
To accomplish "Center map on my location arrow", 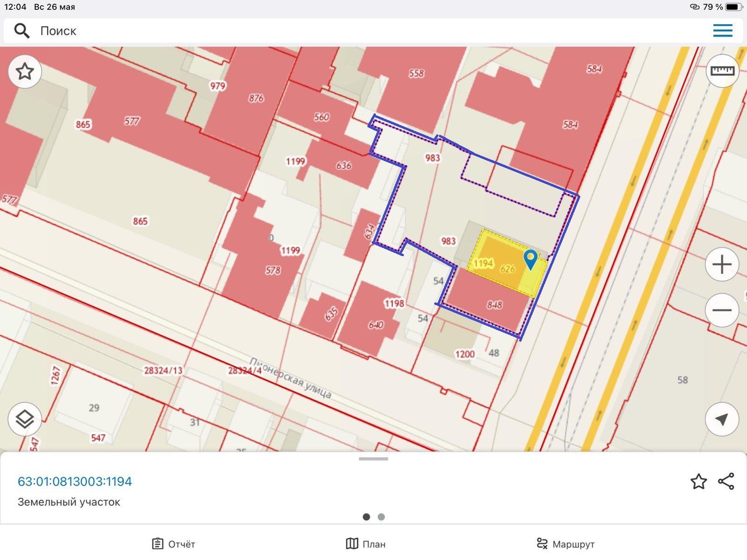I will [722, 419].
